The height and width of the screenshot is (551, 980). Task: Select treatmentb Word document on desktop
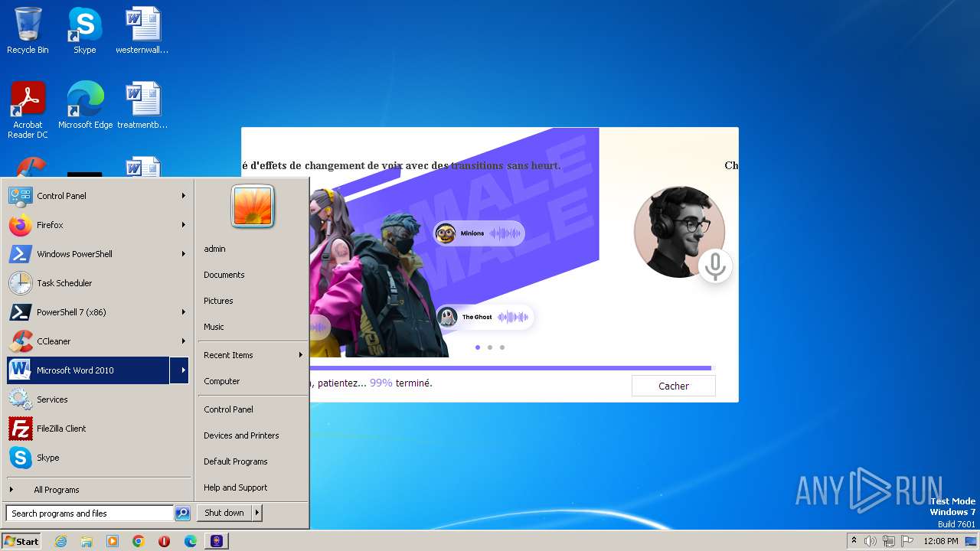coord(142,106)
